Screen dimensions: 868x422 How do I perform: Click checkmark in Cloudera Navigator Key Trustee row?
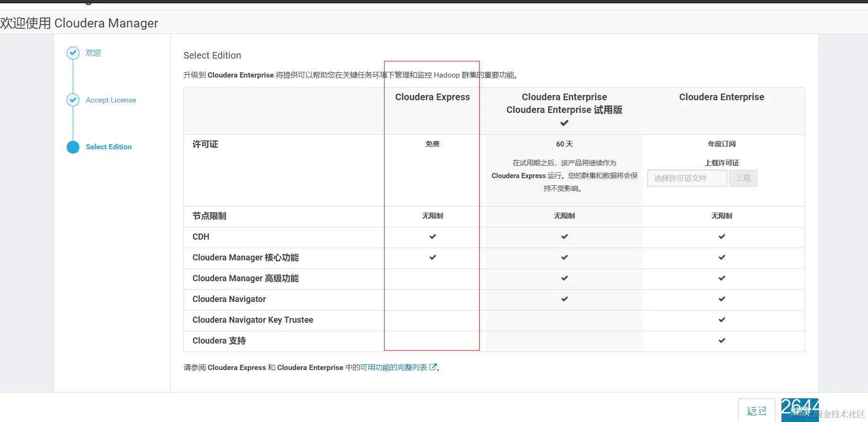(722, 319)
